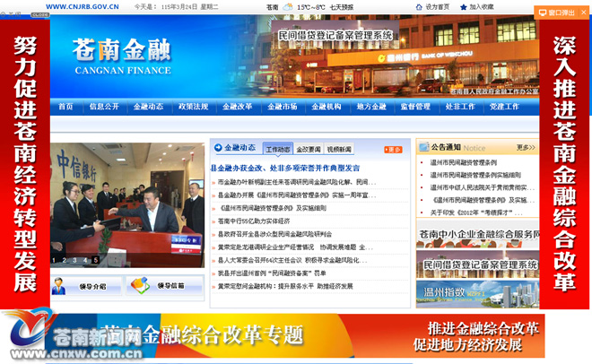The height and width of the screenshot is (364, 592).
Task: Click the sidebar 民间借贷登记备案管理系统 banner
Action: tap(477, 264)
